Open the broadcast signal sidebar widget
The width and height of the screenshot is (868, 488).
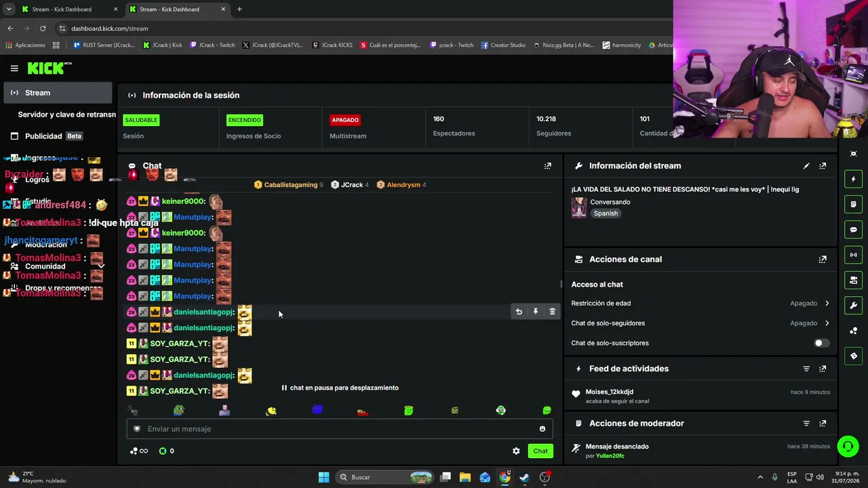coord(854,255)
